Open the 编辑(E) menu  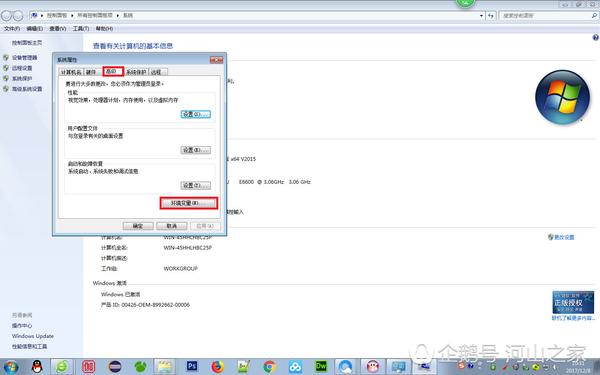[34, 29]
